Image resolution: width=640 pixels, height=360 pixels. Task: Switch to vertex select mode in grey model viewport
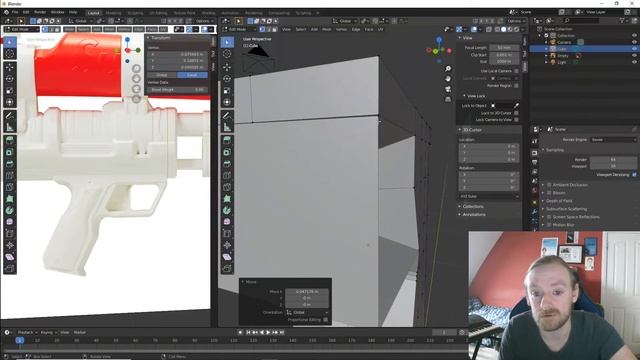tap(262, 29)
